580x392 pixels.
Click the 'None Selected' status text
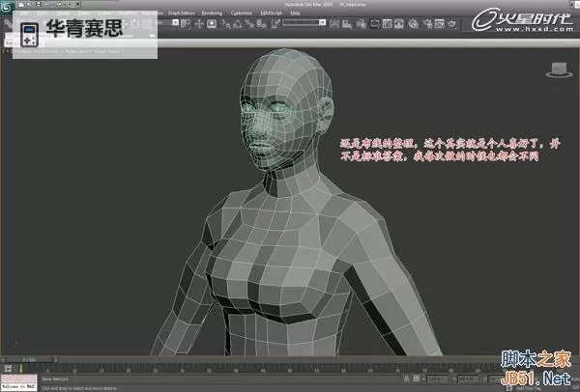click(55, 379)
